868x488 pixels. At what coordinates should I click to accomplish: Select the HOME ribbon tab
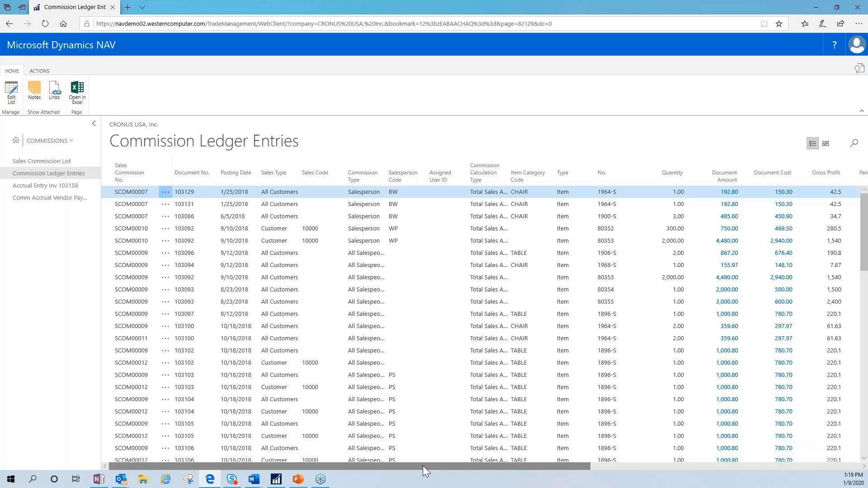pos(12,71)
